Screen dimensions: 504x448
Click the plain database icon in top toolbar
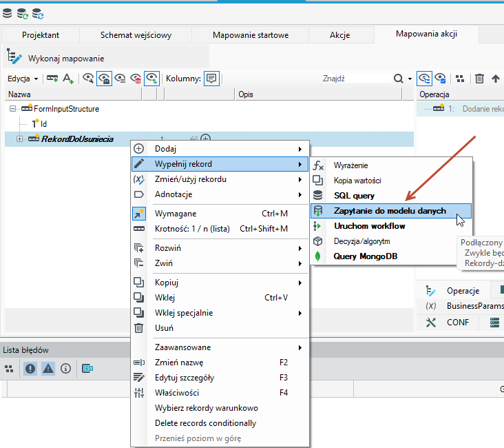pos(7,13)
